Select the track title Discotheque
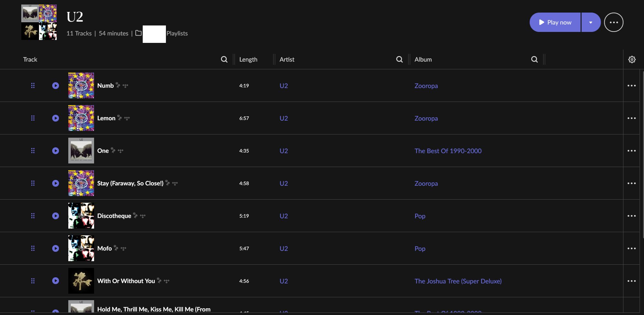The image size is (644, 315). click(x=114, y=216)
